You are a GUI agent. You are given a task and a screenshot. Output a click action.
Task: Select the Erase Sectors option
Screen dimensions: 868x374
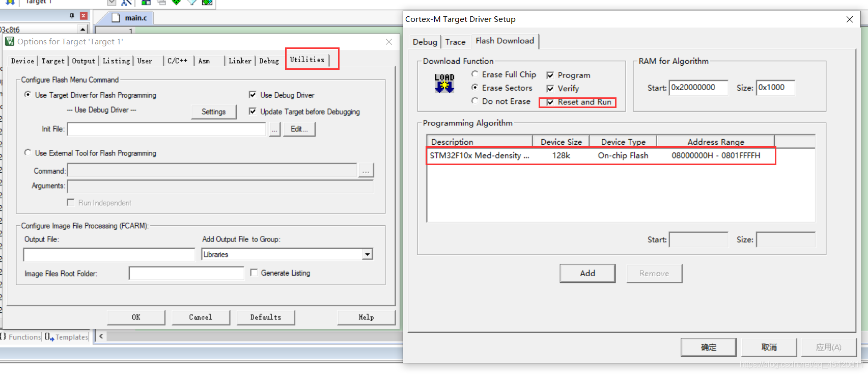coord(474,87)
